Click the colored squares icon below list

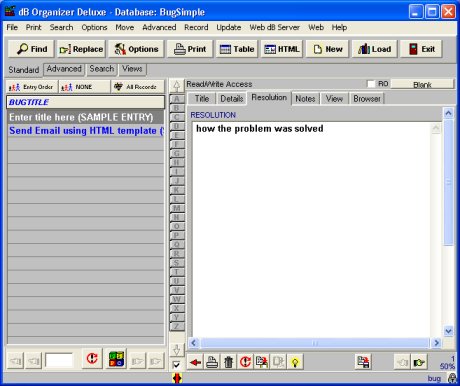pyautogui.click(x=117, y=359)
